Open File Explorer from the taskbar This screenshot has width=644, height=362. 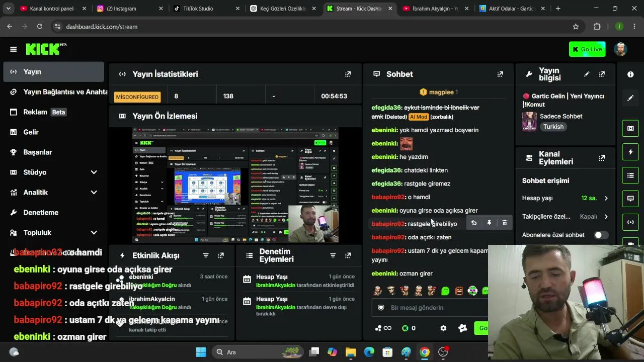(x=351, y=352)
